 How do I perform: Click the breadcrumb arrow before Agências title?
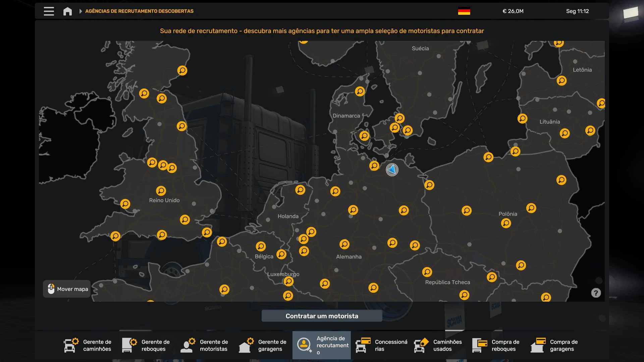80,11
